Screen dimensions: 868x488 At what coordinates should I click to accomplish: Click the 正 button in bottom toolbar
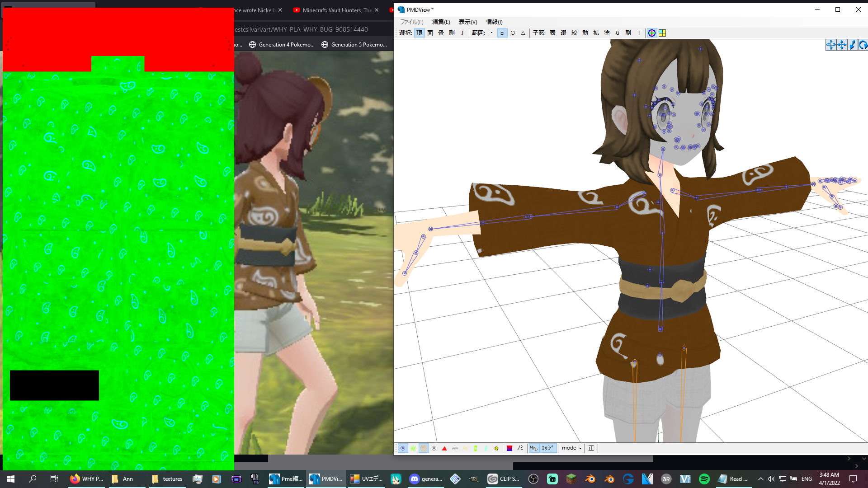[591, 448]
